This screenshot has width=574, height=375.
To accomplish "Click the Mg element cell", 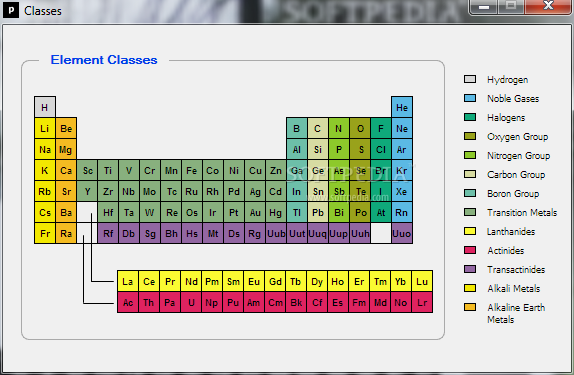I will point(66,149).
